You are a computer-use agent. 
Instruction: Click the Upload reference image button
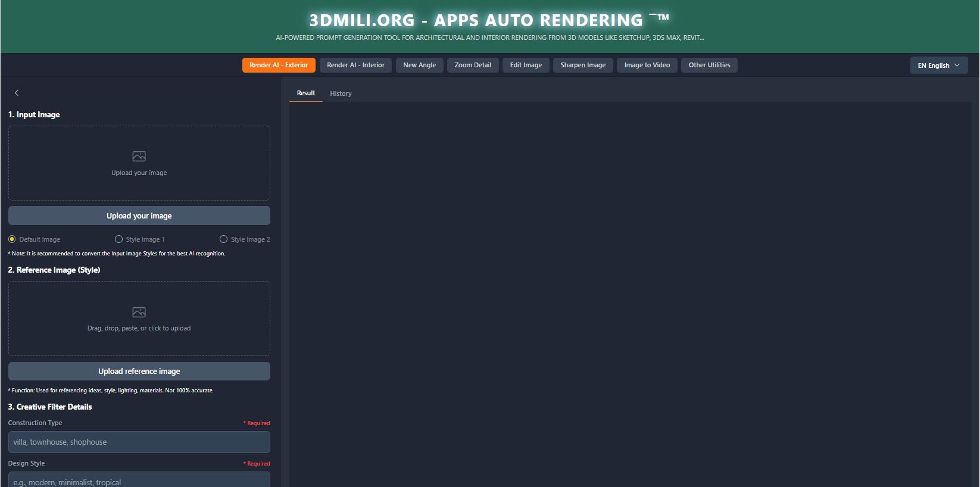pyautogui.click(x=139, y=371)
